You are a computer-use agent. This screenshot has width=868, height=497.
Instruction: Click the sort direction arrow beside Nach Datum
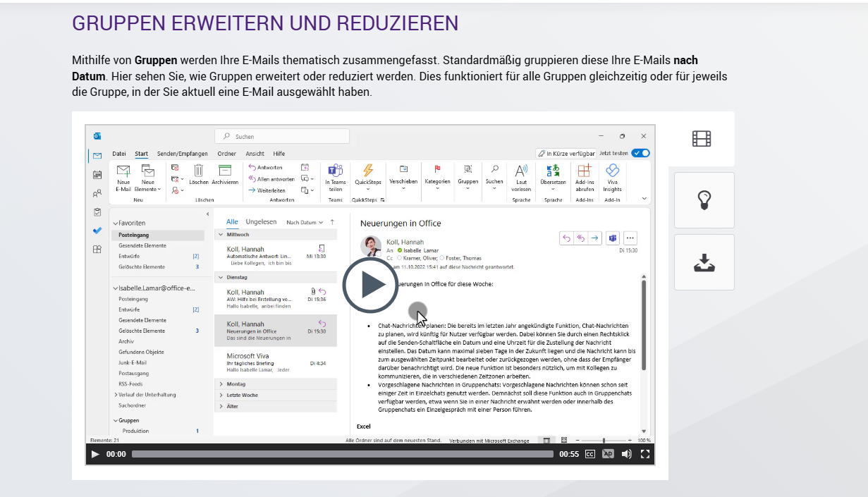coord(332,222)
